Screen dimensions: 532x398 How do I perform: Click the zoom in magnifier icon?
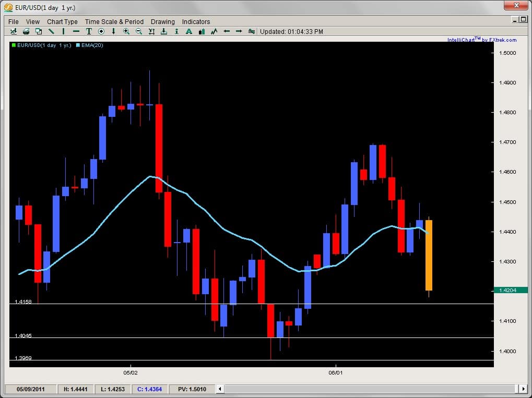(126, 31)
